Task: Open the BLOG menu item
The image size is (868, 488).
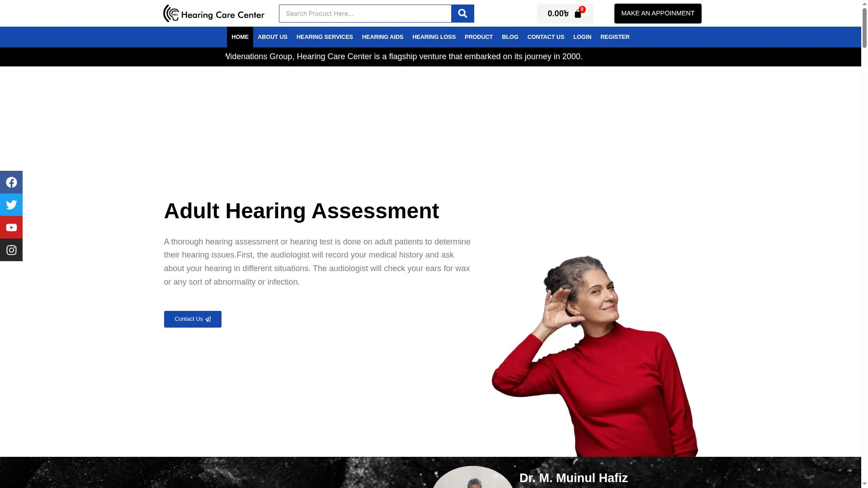Action: coord(510,37)
